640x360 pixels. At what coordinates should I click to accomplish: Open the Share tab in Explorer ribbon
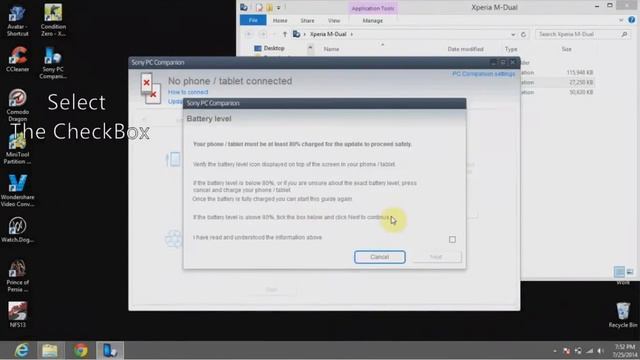tap(307, 20)
